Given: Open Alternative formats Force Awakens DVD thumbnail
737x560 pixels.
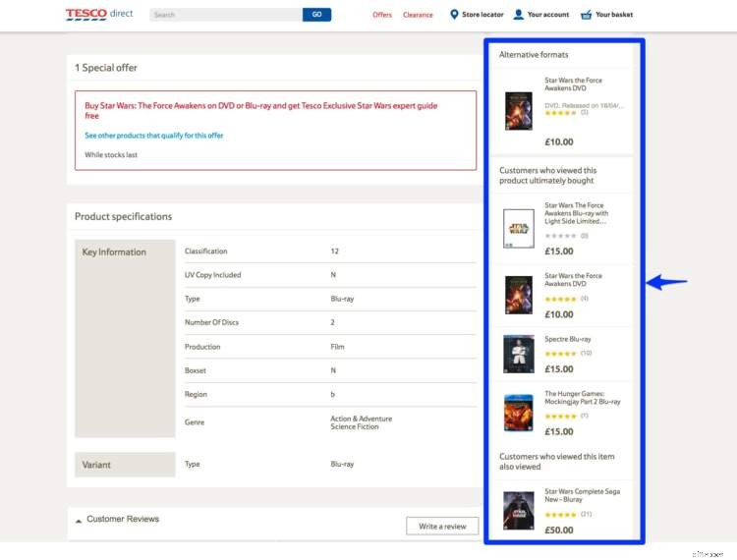Looking at the screenshot, I should [x=519, y=111].
